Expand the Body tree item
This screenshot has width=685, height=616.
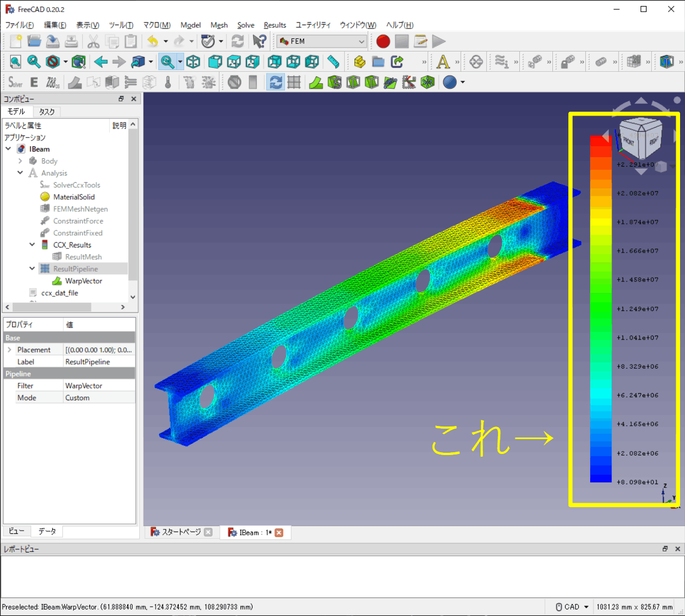[x=20, y=161]
